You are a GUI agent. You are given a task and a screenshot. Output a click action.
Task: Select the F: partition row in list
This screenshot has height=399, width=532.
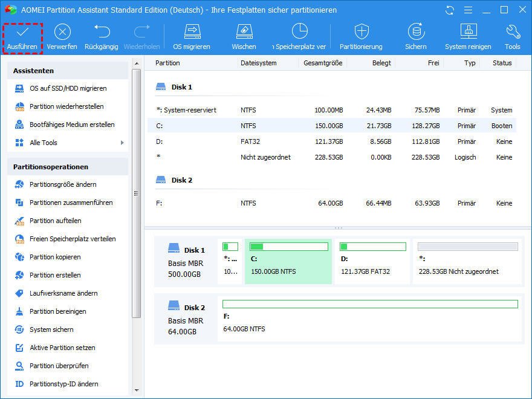(x=332, y=203)
